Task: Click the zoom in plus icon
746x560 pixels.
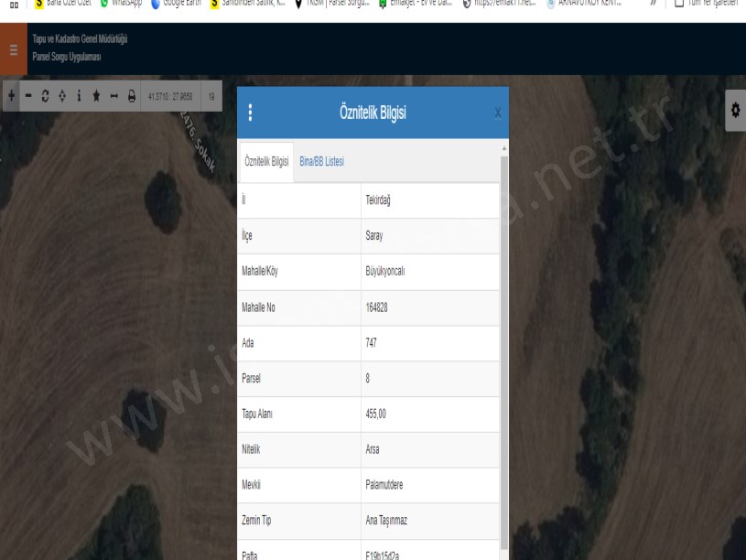Action: point(12,95)
